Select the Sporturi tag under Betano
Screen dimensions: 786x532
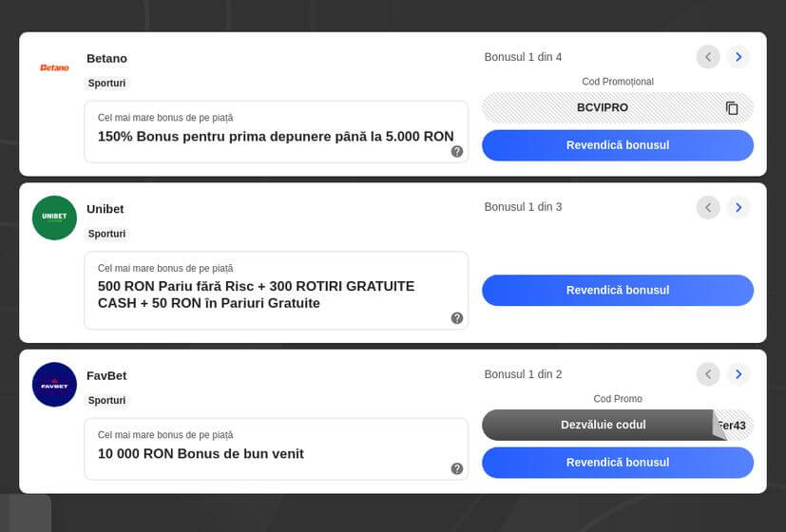click(x=106, y=84)
